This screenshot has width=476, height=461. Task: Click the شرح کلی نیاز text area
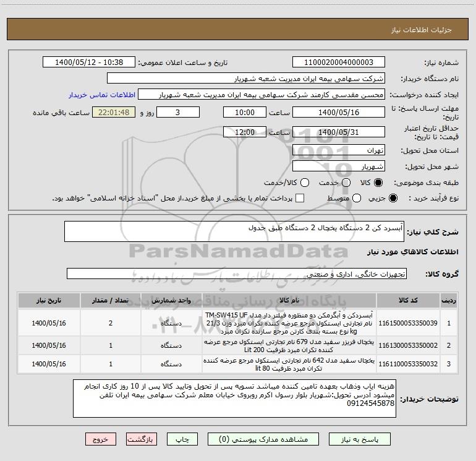(x=234, y=231)
